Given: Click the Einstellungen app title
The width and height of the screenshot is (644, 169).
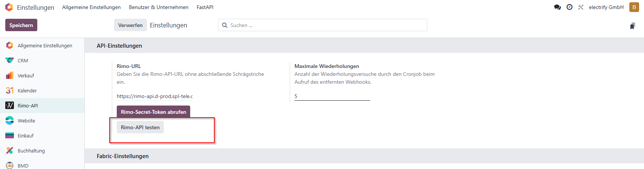Looking at the screenshot, I should tap(35, 8).
